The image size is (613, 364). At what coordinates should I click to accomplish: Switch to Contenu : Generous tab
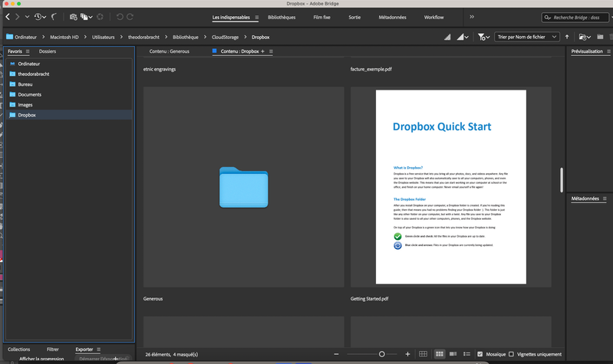pos(169,51)
